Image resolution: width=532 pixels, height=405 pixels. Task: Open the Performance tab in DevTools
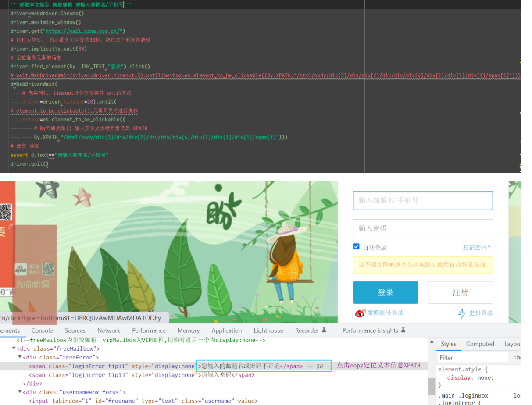149,330
